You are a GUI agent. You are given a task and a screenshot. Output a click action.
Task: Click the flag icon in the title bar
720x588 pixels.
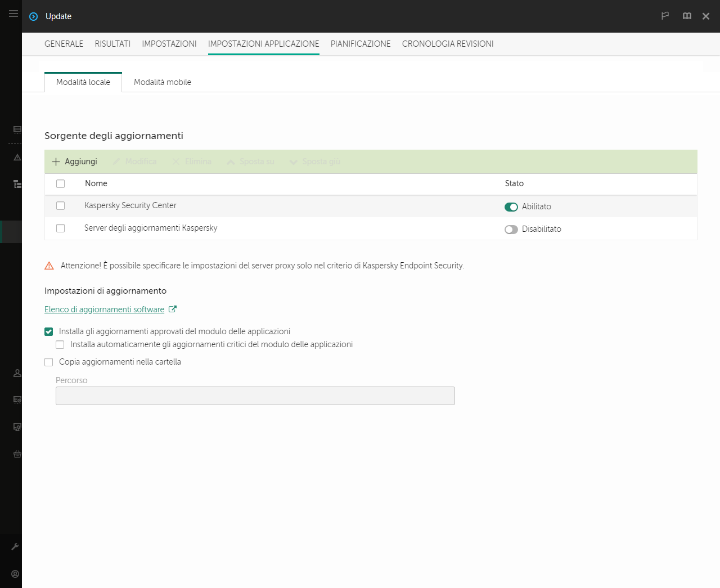click(665, 16)
